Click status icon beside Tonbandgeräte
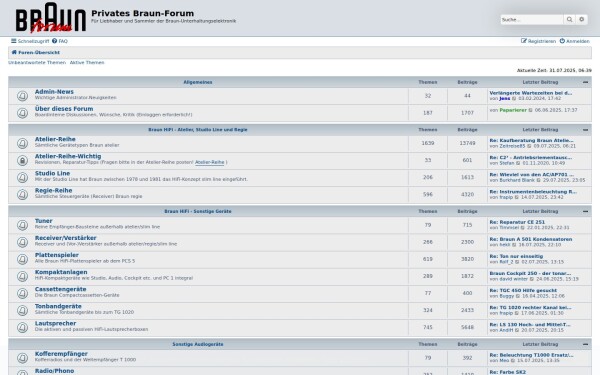 (x=22, y=310)
